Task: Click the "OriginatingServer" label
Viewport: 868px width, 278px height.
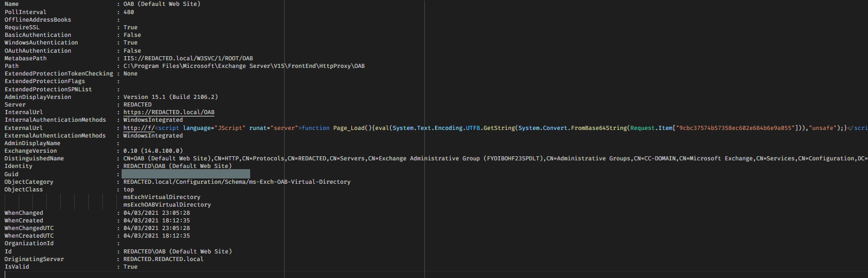Action: pyautogui.click(x=34, y=259)
